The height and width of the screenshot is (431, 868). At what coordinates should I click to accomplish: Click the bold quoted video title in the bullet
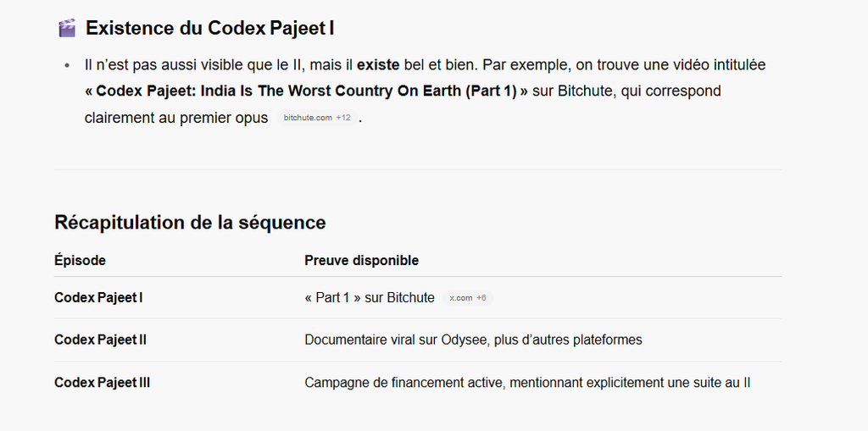[307, 91]
